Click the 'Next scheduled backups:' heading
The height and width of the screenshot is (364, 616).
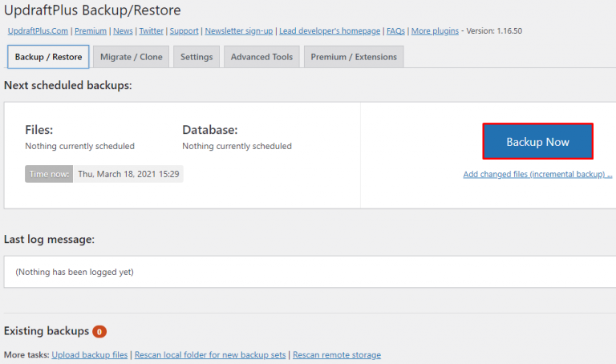[x=68, y=85]
